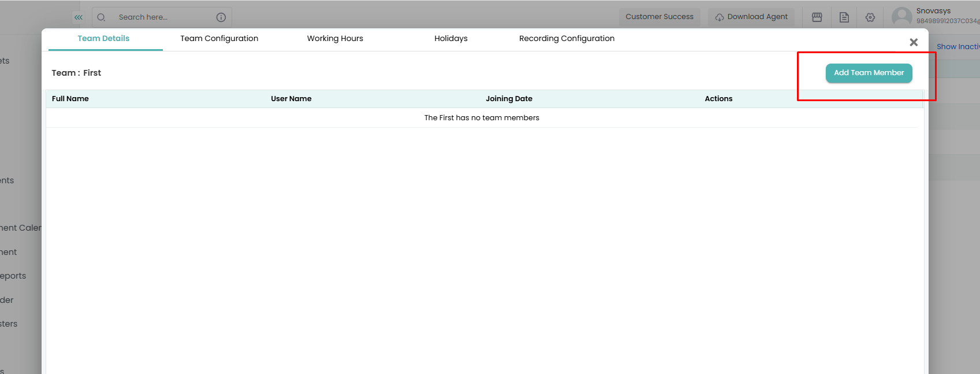Open Snovasys user avatar
Screen dimensions: 980x374
point(902,17)
